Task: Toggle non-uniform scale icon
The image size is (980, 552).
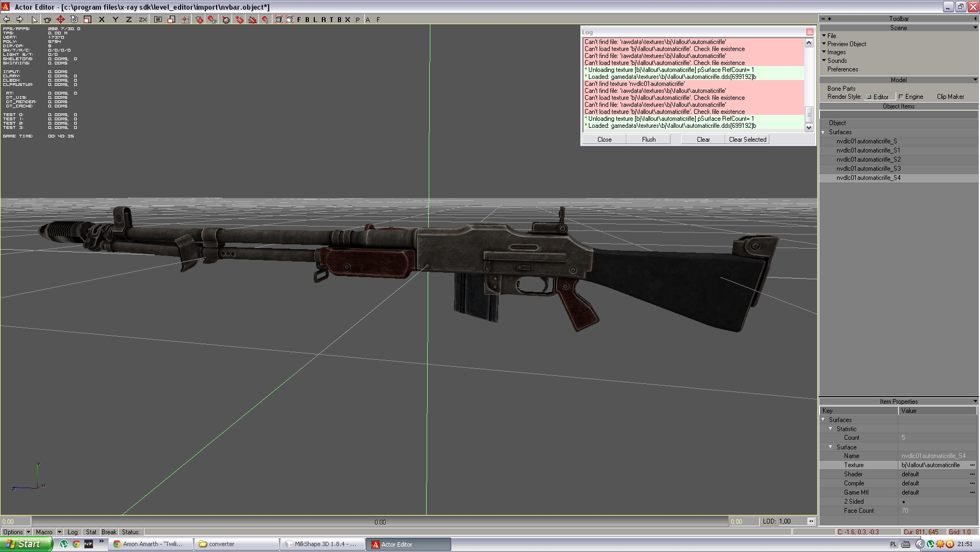Action: tap(171, 19)
